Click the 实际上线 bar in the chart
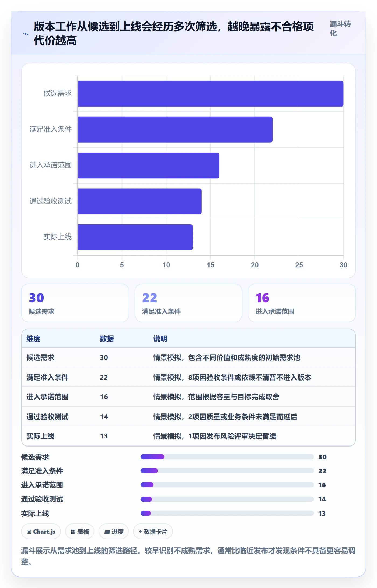 pos(135,237)
